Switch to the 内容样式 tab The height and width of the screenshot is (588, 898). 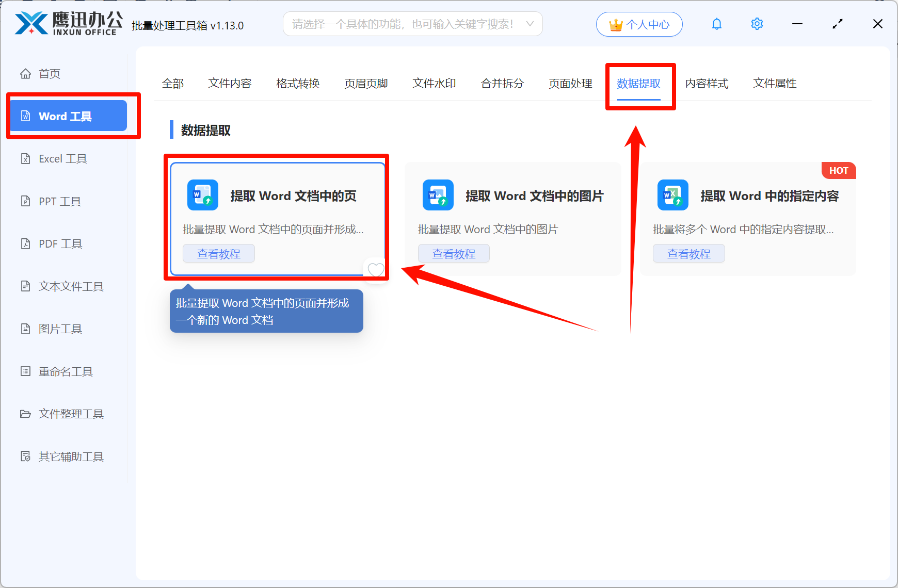click(x=707, y=84)
